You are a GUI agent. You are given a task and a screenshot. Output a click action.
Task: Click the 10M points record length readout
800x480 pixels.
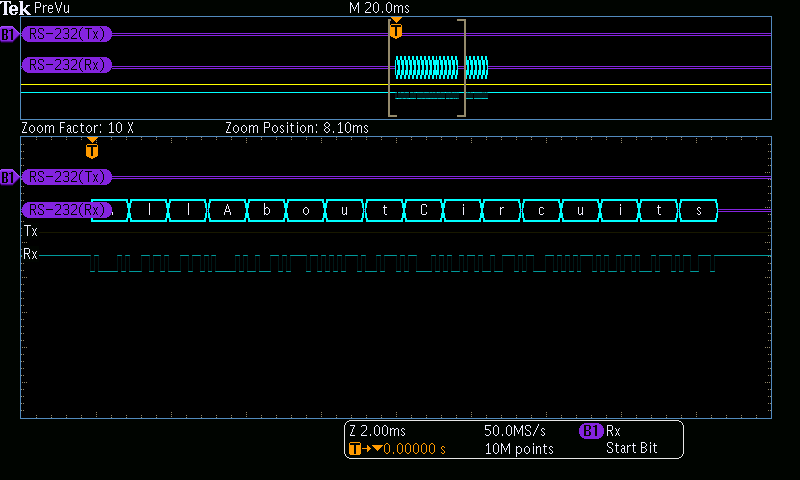519,449
